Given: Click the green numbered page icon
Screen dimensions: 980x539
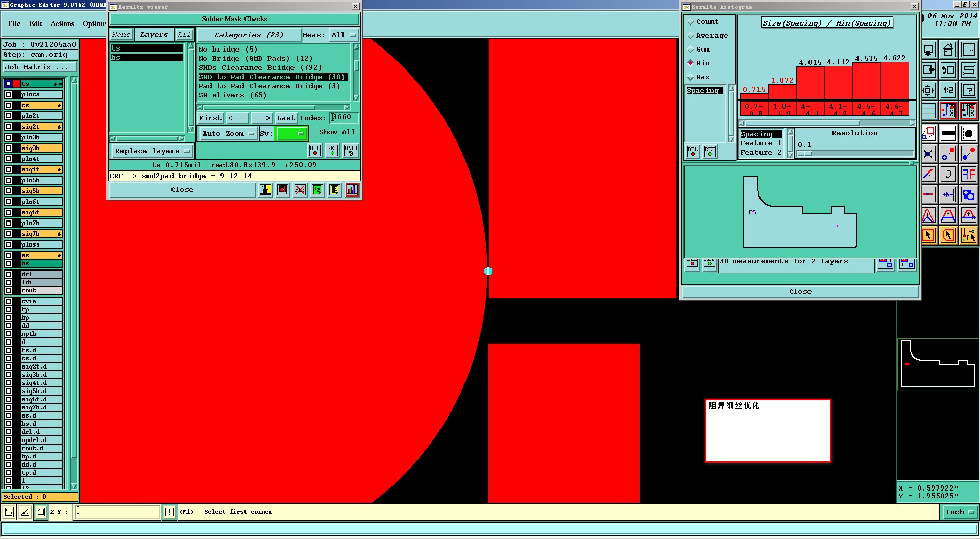Looking at the screenshot, I should click(x=317, y=190).
